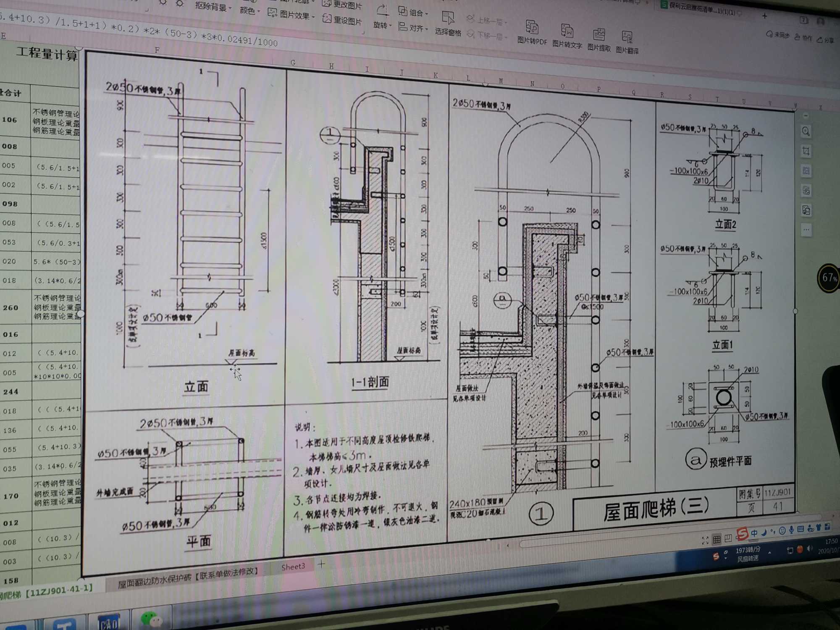The image size is (840, 630).
Task: Click the volume speaker icon in system tray
Action: tap(810, 549)
